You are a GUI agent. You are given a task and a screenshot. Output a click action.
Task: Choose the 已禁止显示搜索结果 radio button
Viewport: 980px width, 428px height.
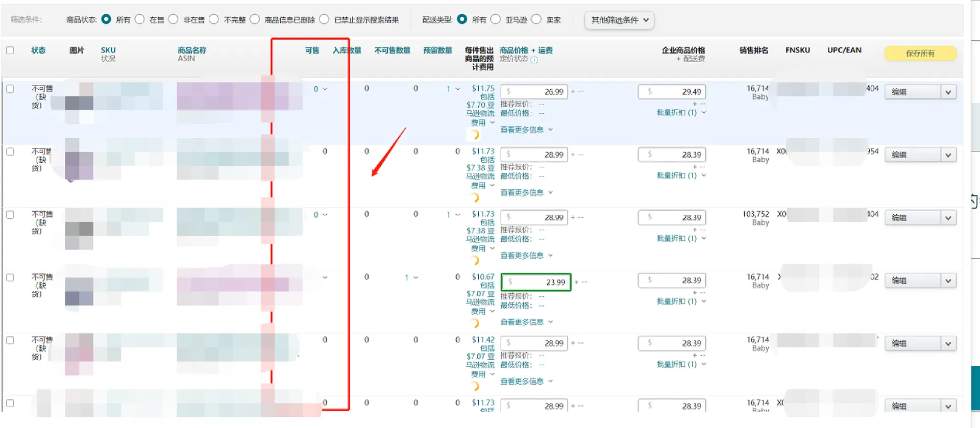click(324, 19)
